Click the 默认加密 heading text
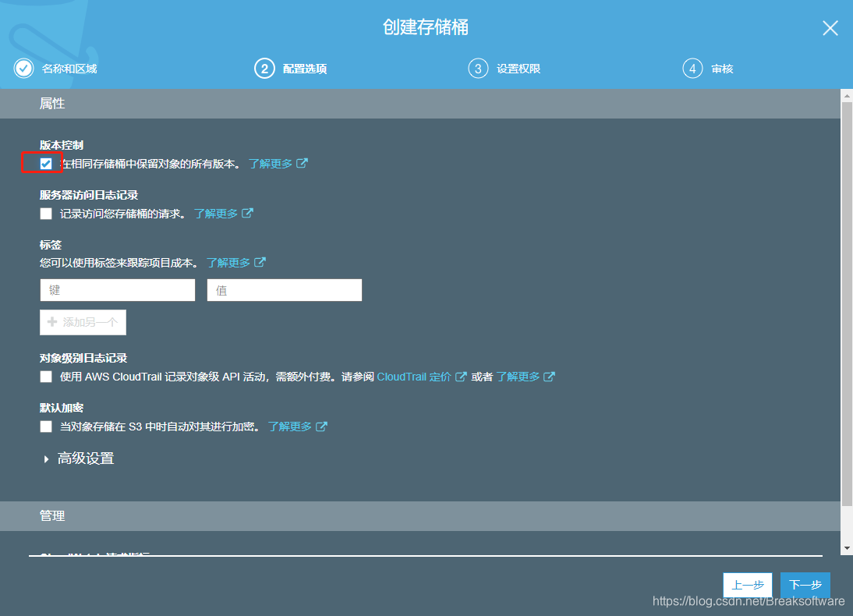Viewport: 853px width, 616px height. coord(62,408)
